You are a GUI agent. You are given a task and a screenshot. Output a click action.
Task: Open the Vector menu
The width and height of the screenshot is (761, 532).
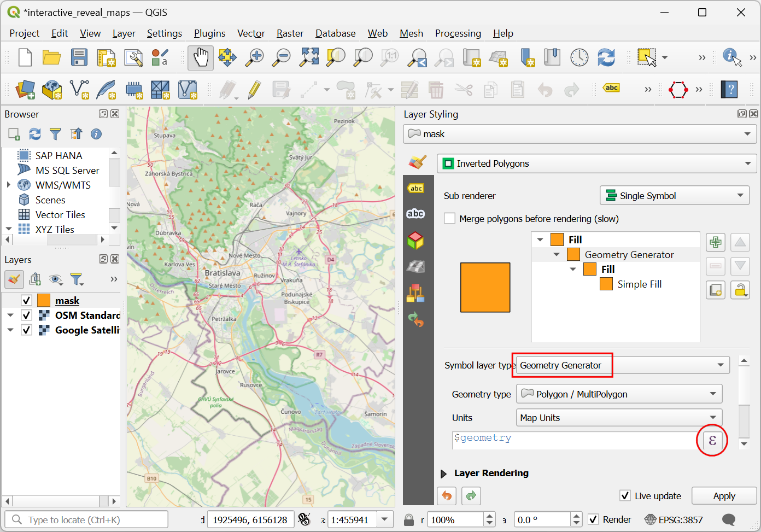[x=251, y=33]
